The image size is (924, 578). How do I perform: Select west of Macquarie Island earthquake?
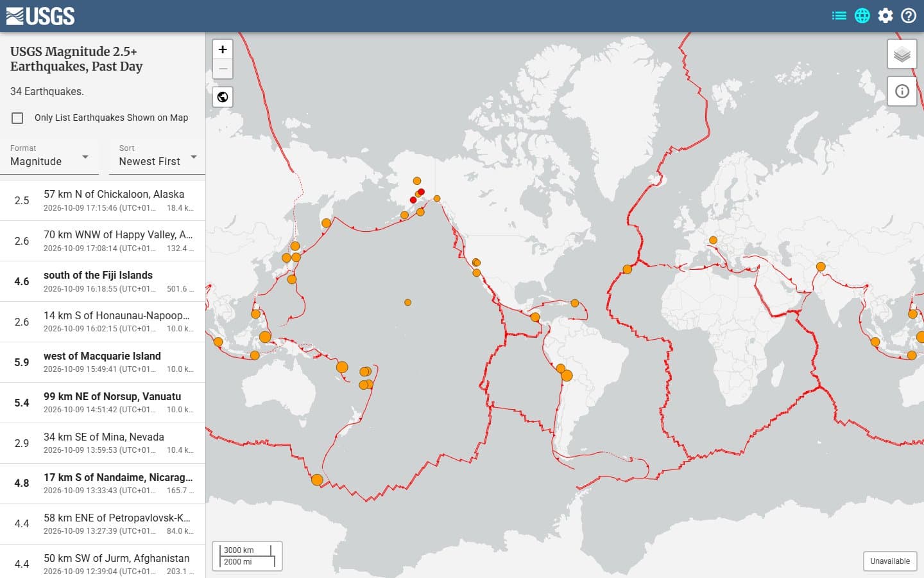103,362
